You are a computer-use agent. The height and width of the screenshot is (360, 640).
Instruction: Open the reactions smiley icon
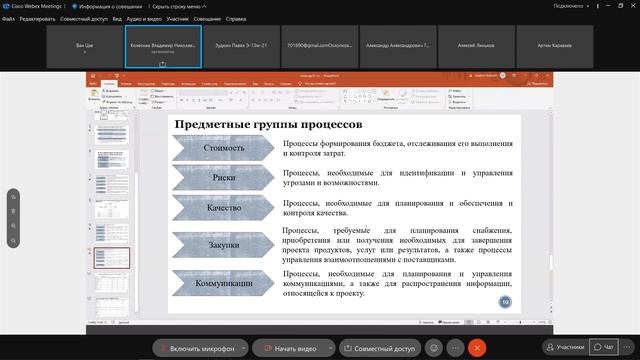434,348
